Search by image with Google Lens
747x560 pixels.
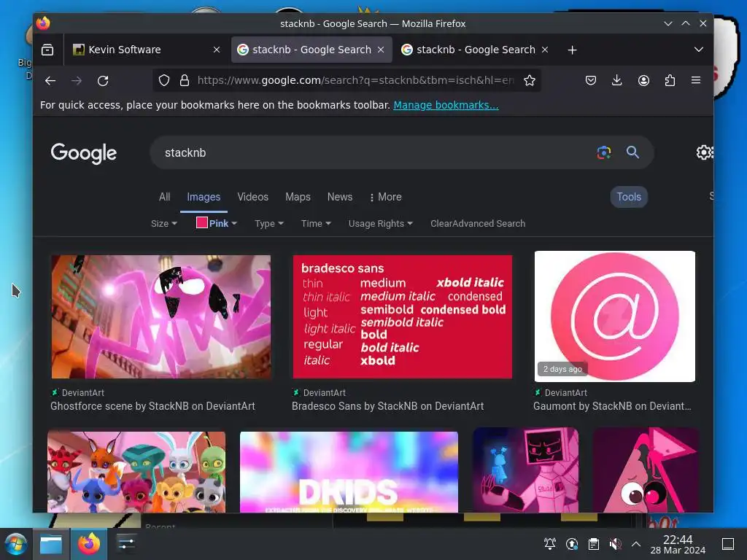(x=604, y=152)
